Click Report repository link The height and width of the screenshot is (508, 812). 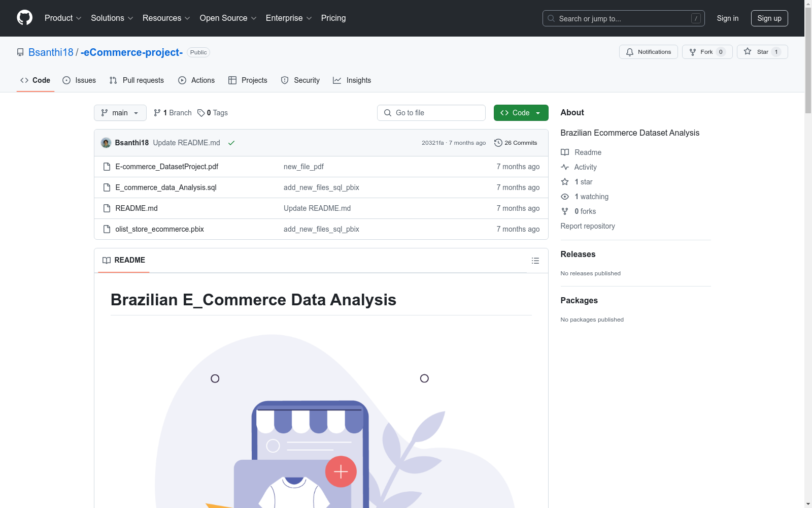(x=588, y=226)
